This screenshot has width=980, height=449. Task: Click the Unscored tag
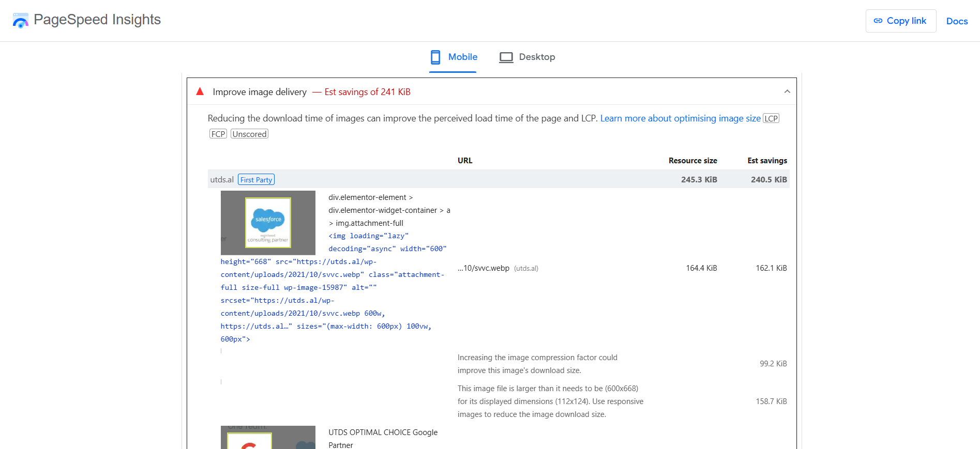[249, 134]
